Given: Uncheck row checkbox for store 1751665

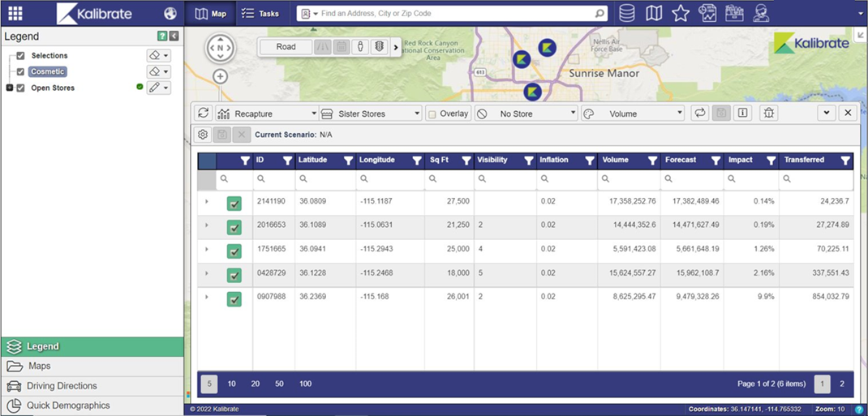Looking at the screenshot, I should pos(234,251).
